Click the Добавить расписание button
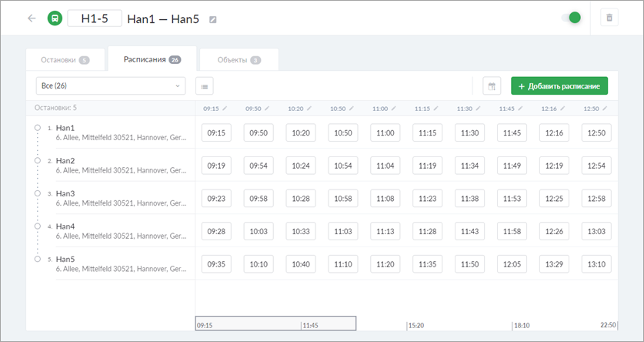 (x=559, y=85)
